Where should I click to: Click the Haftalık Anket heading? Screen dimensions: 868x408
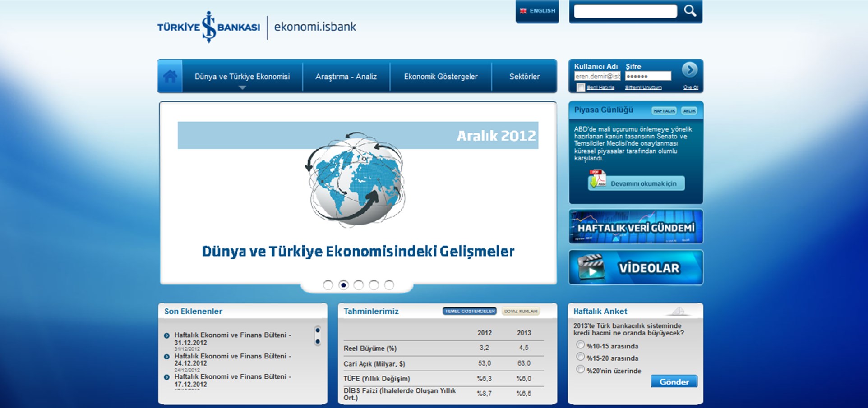click(600, 311)
